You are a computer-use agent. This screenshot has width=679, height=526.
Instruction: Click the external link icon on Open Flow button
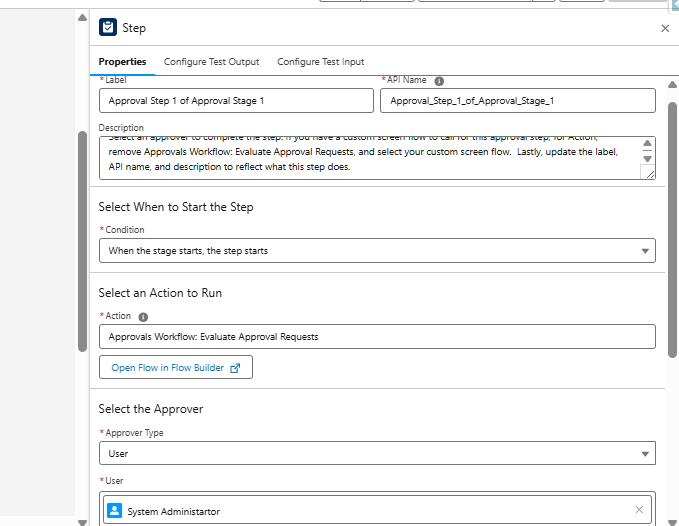point(236,368)
